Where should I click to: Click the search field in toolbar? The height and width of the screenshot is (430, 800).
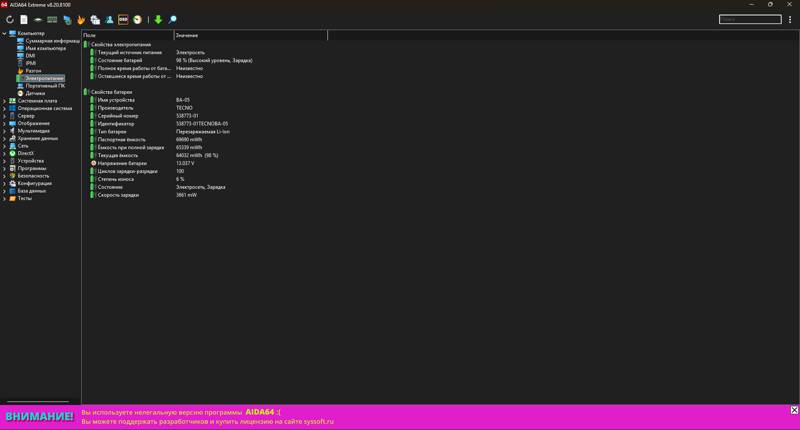750,19
